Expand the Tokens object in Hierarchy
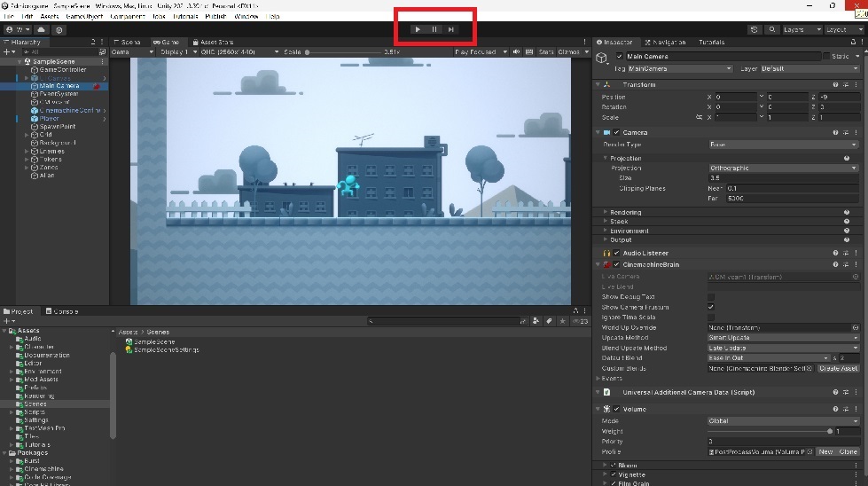Screen dimensions: 868x486 point(26,160)
